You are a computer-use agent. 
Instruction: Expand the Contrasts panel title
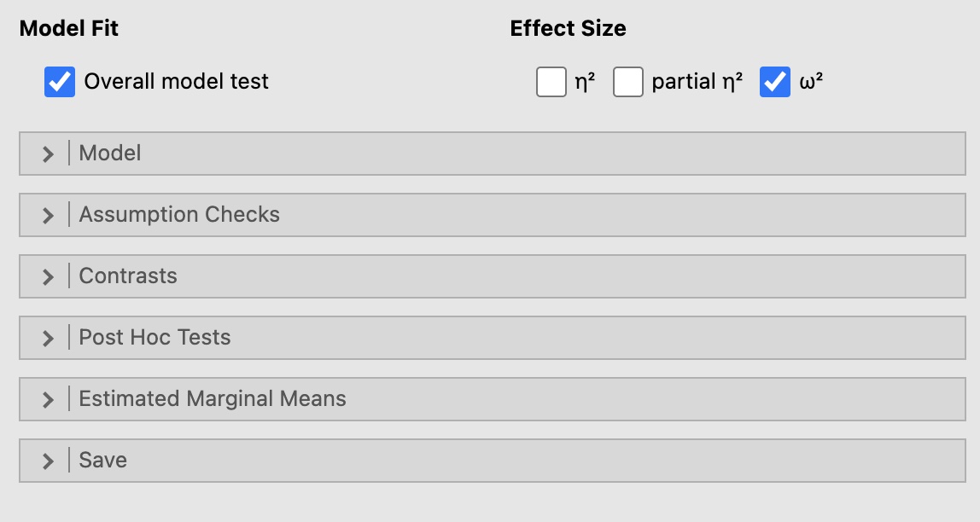(128, 276)
